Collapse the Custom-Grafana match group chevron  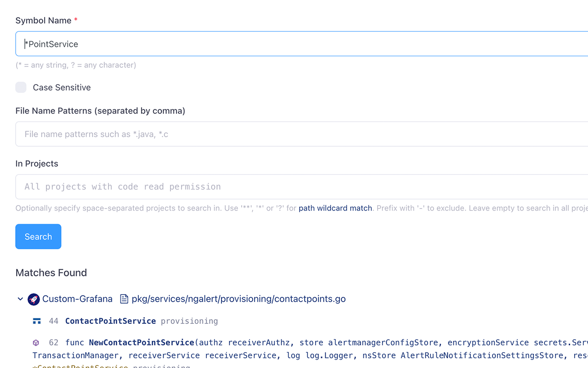point(20,299)
